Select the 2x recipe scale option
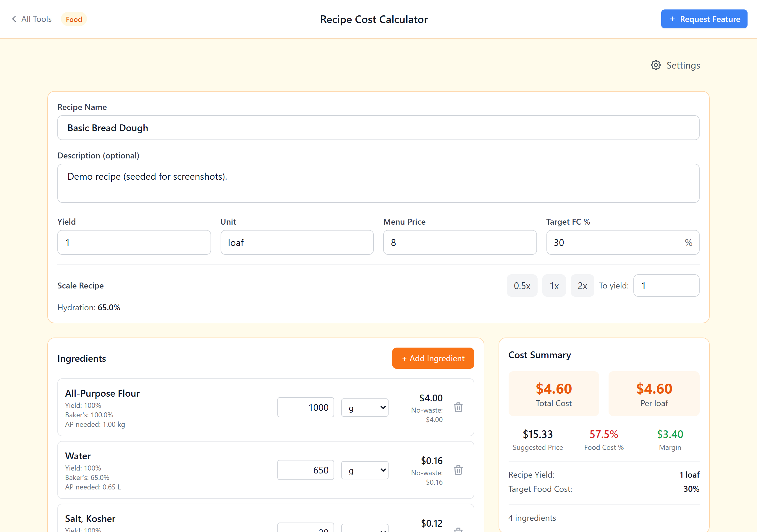The width and height of the screenshot is (757, 532). pyautogui.click(x=582, y=286)
